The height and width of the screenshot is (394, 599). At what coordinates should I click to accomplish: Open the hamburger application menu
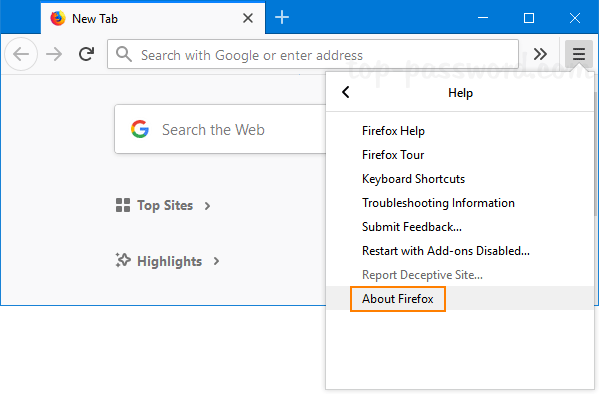tap(579, 54)
